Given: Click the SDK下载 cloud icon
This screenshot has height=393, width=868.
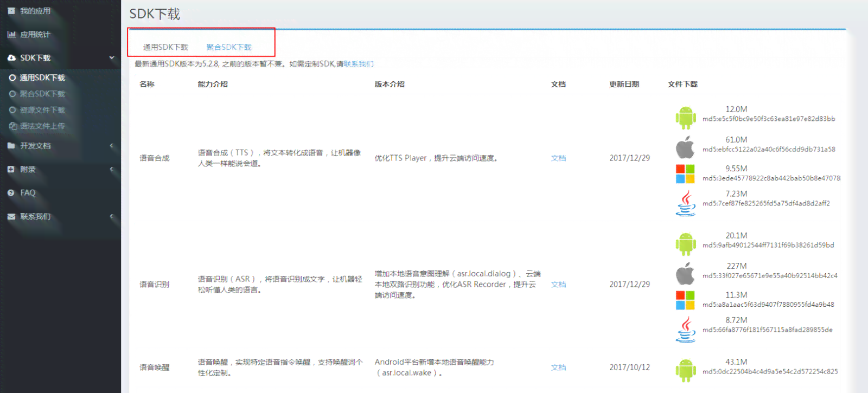Looking at the screenshot, I should click(11, 58).
